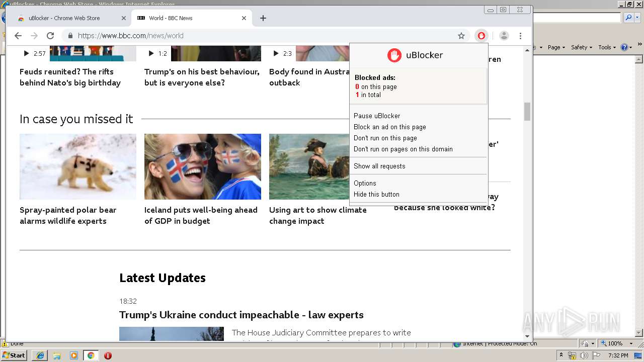This screenshot has height=362, width=644.
Task: Choose Don't run on pages on this domain
Action: tap(403, 149)
